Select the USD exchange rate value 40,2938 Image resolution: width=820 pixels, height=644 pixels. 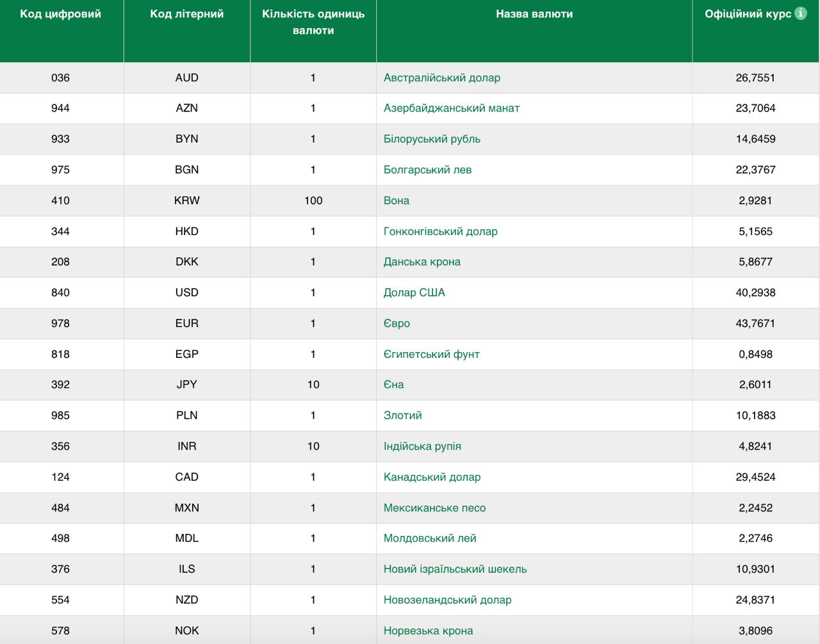(755, 293)
